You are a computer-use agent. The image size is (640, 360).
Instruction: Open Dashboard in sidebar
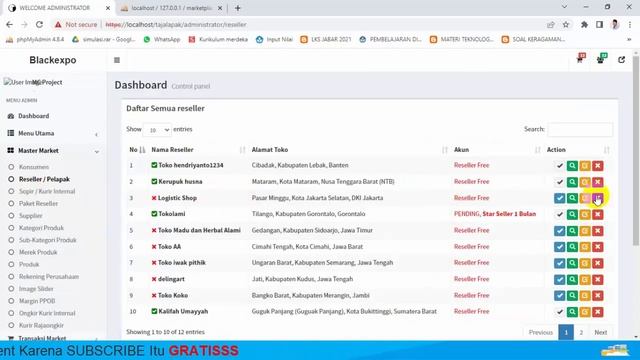[33, 116]
